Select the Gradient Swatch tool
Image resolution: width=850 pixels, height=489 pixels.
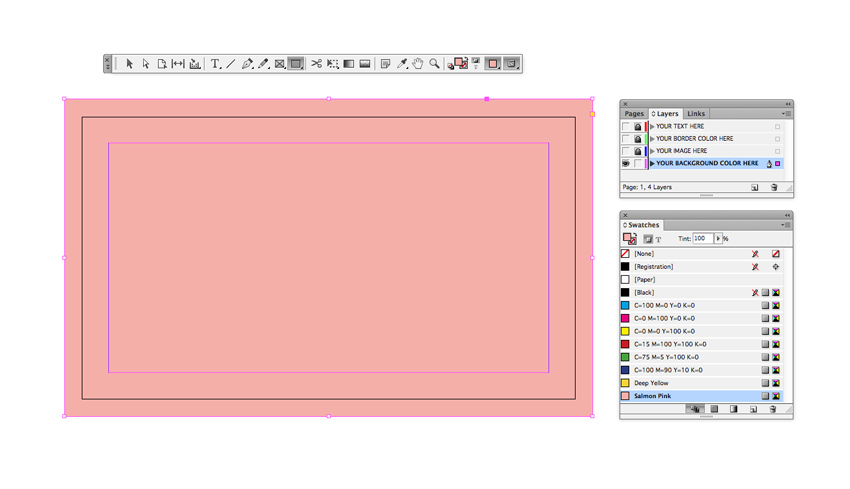(349, 64)
